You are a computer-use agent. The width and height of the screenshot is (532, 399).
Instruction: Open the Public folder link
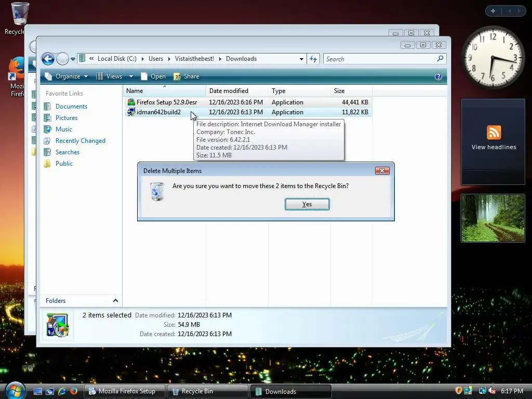point(64,164)
